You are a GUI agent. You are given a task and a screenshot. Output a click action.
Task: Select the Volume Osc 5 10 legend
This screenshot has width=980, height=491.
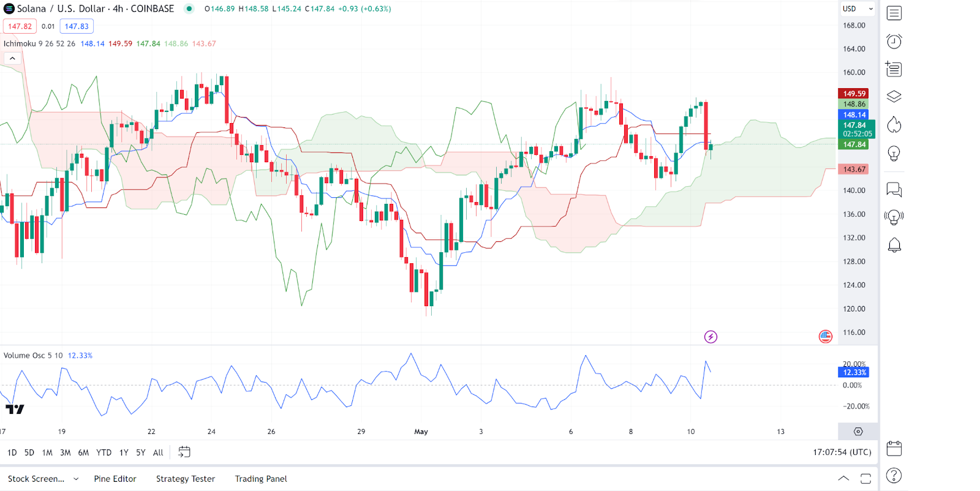click(33, 355)
